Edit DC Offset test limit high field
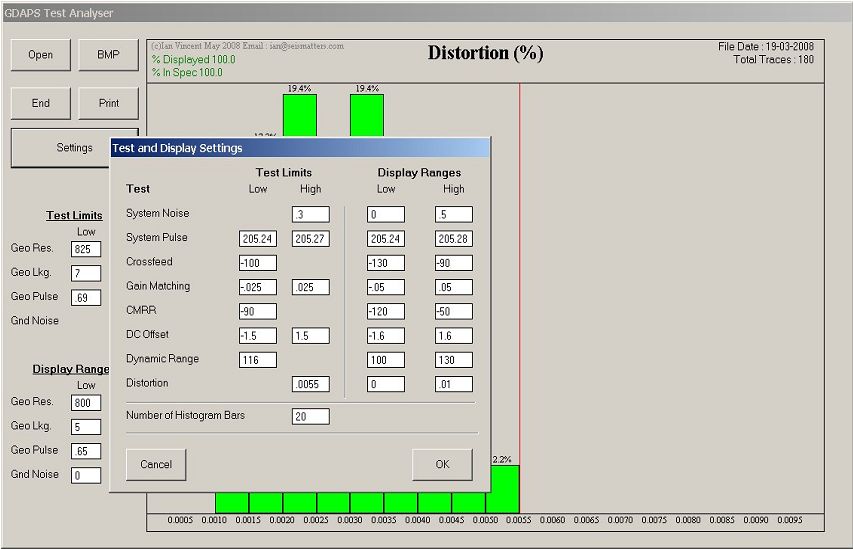This screenshot has width=853, height=549. pos(311,336)
